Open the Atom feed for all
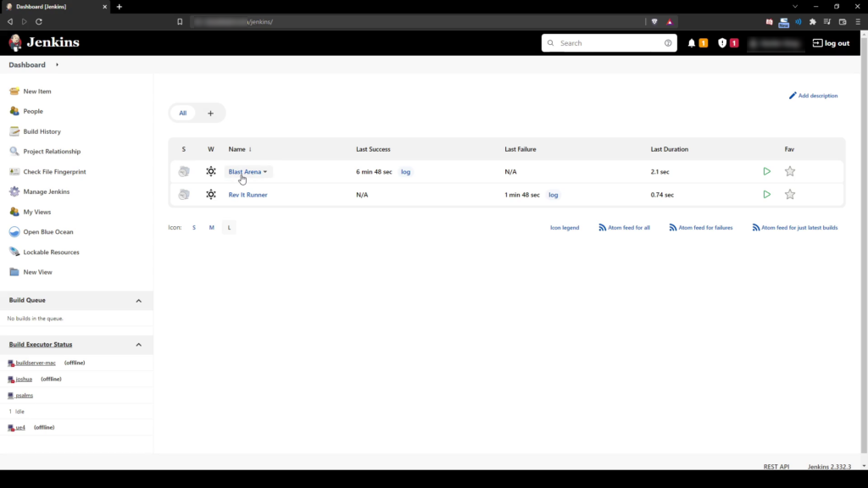Viewport: 868px width, 488px height. [625, 227]
